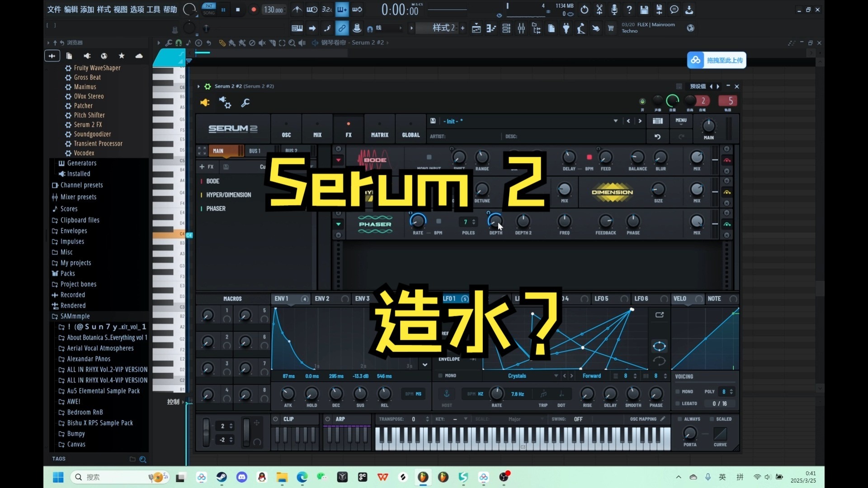Click the OSC MAPPING pencil icon
The width and height of the screenshot is (868, 488).
pyautogui.click(x=662, y=419)
